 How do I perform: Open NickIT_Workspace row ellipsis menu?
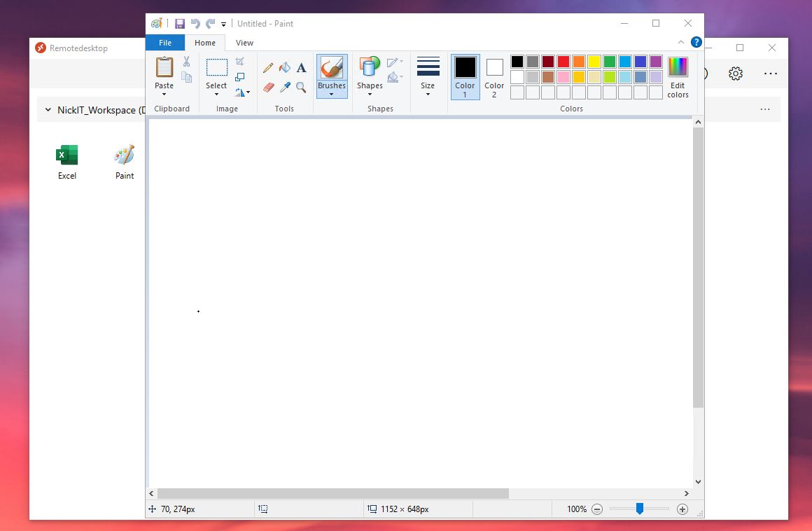[x=765, y=109]
